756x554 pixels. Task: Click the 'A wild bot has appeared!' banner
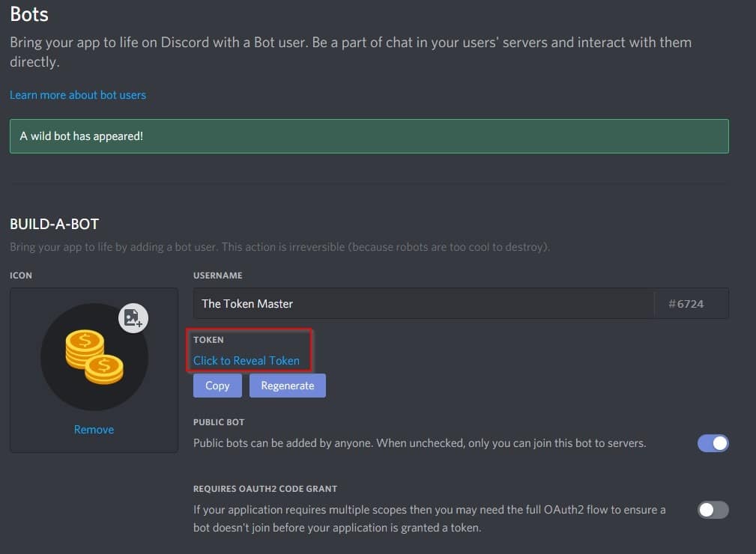tap(369, 136)
